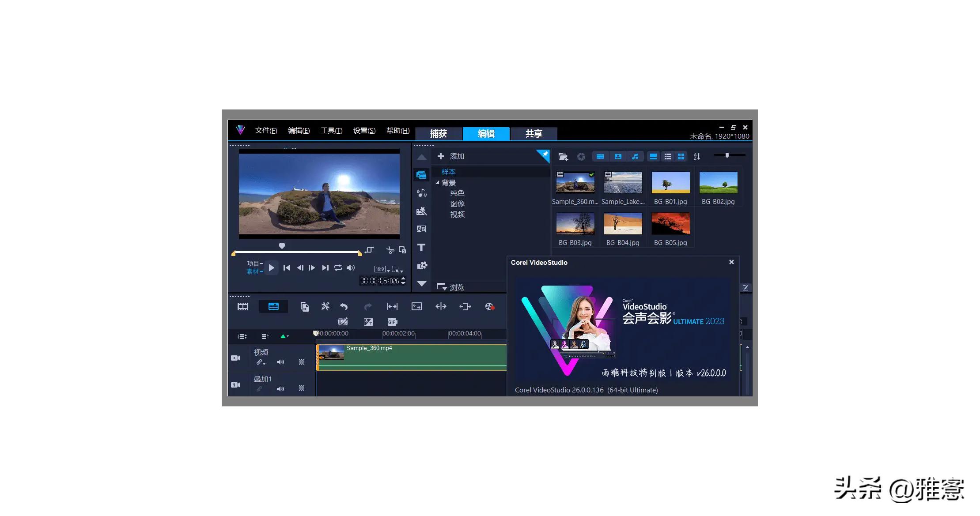This screenshot has width=980, height=516.
Task: Click the sort A-Z icon in media library
Action: [x=697, y=156]
